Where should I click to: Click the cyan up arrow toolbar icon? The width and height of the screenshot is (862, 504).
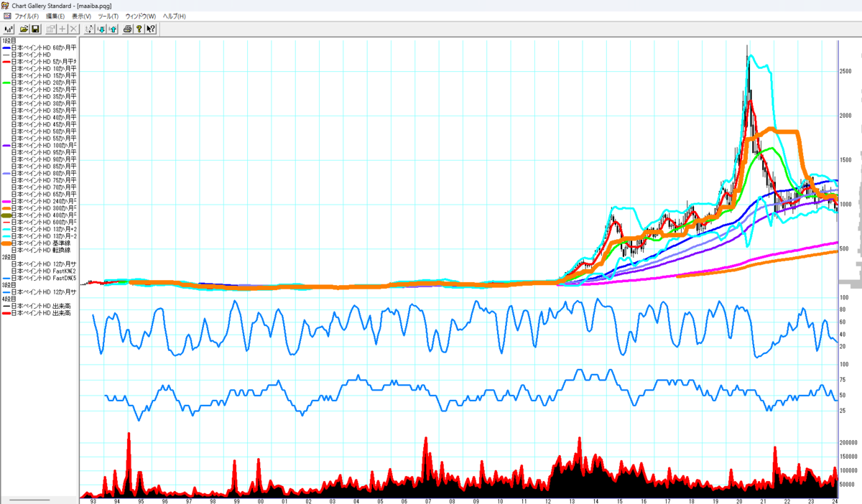(x=113, y=29)
